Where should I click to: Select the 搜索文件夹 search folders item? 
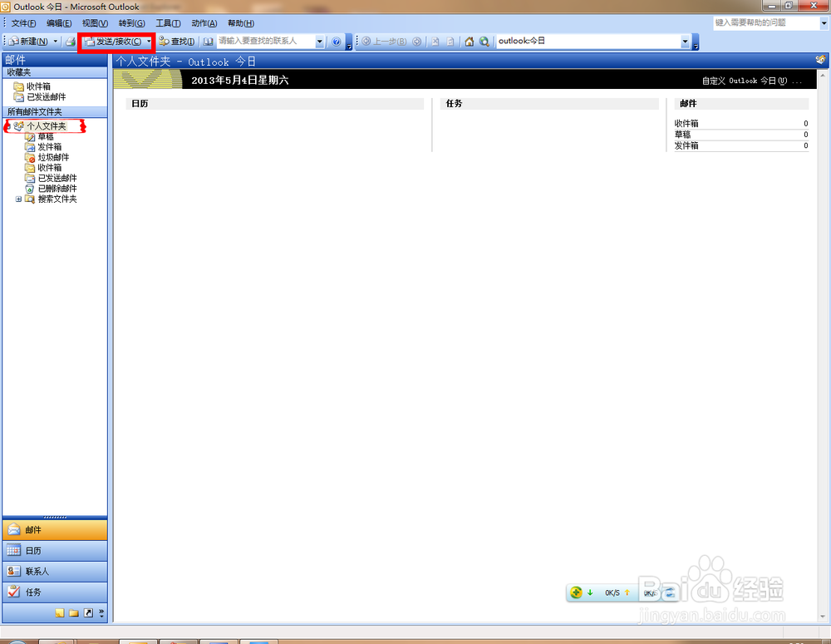click(57, 199)
